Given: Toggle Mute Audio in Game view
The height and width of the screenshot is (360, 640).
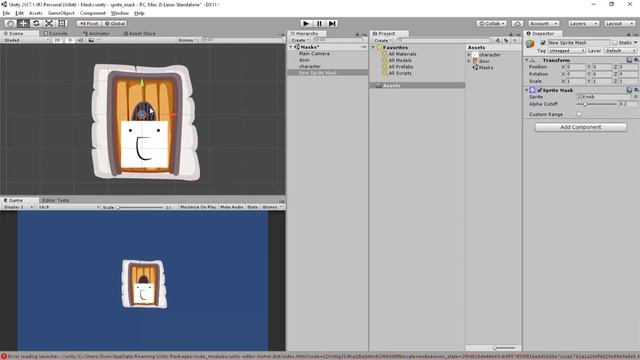Looking at the screenshot, I should point(231,207).
